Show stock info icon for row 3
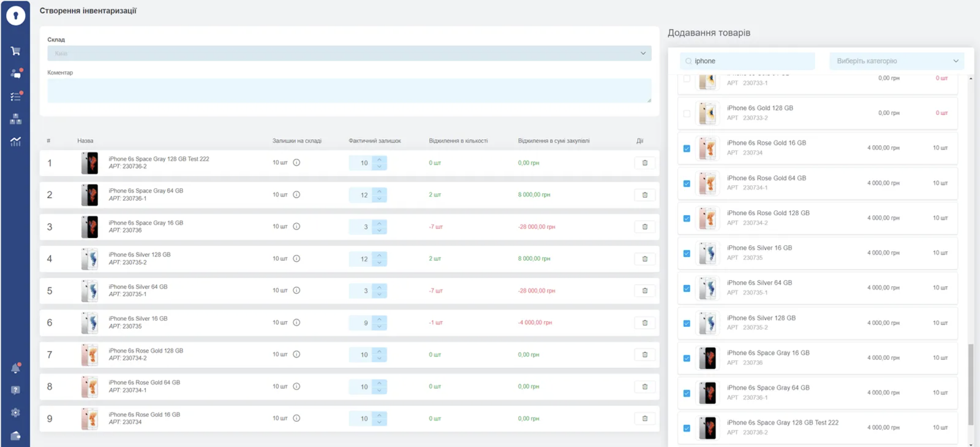This screenshot has height=447, width=980. click(296, 226)
